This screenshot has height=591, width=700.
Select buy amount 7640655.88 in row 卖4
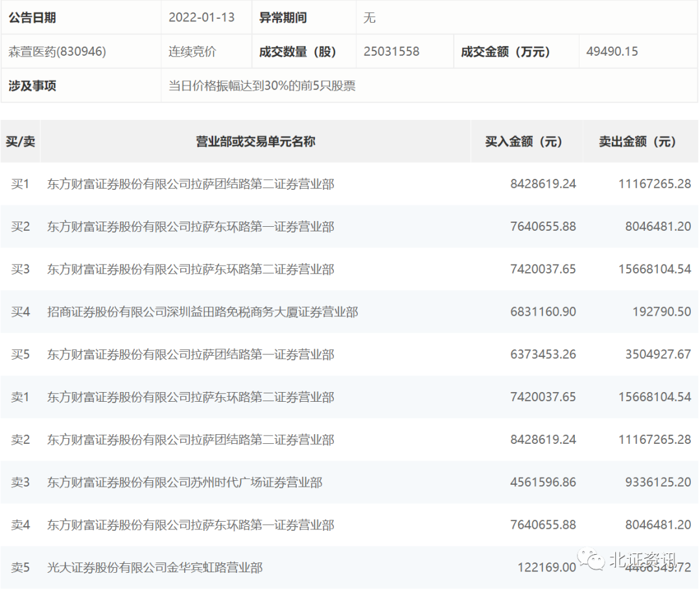tap(543, 525)
